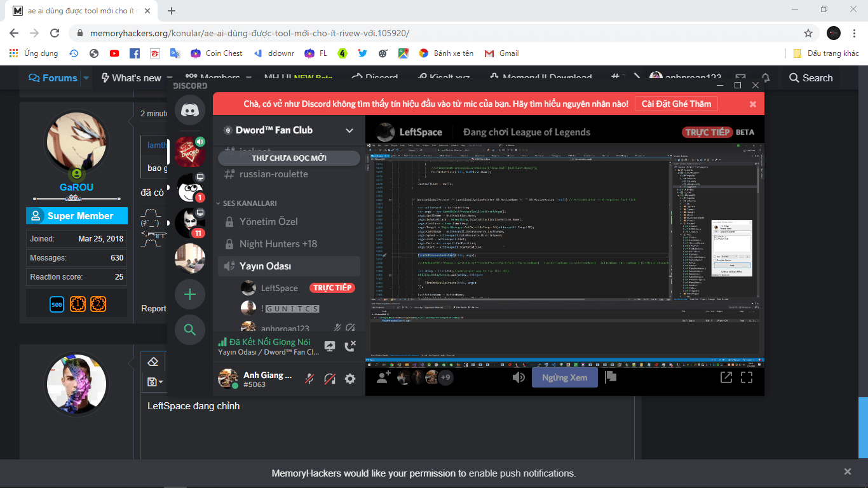This screenshot has width=868, height=488.
Task: Open the Twitter bookmark
Action: pos(363,53)
